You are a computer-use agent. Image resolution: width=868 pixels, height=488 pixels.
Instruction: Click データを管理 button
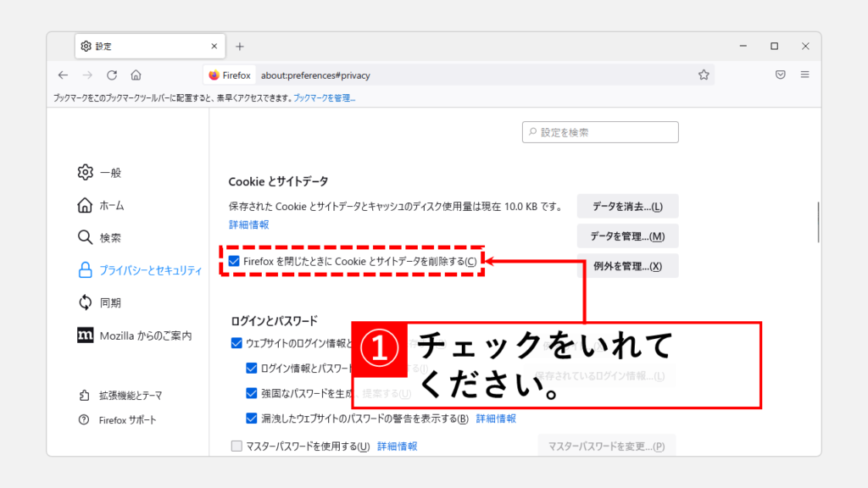pyautogui.click(x=627, y=236)
